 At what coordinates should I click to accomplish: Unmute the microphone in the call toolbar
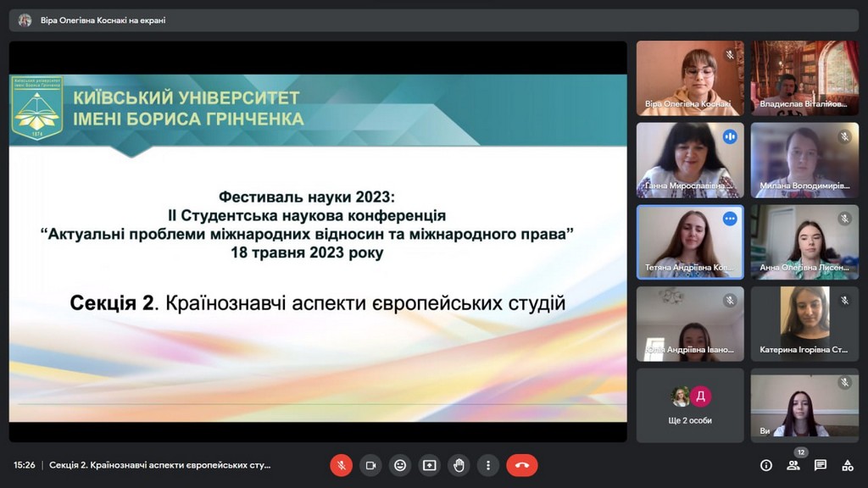tap(341, 465)
